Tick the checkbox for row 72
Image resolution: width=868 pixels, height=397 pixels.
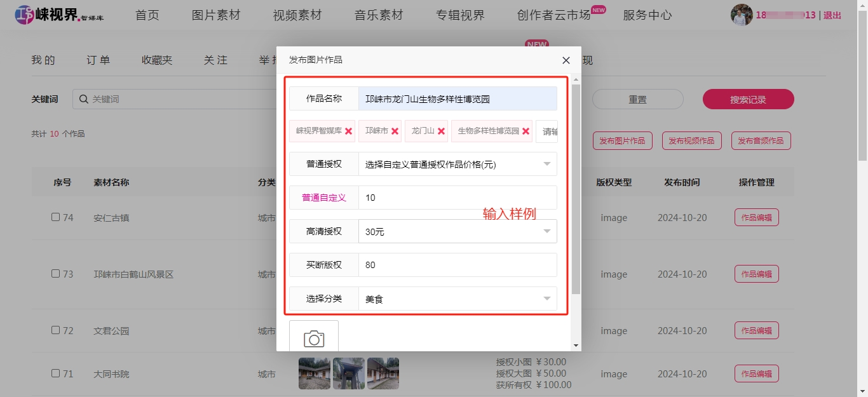tap(56, 330)
